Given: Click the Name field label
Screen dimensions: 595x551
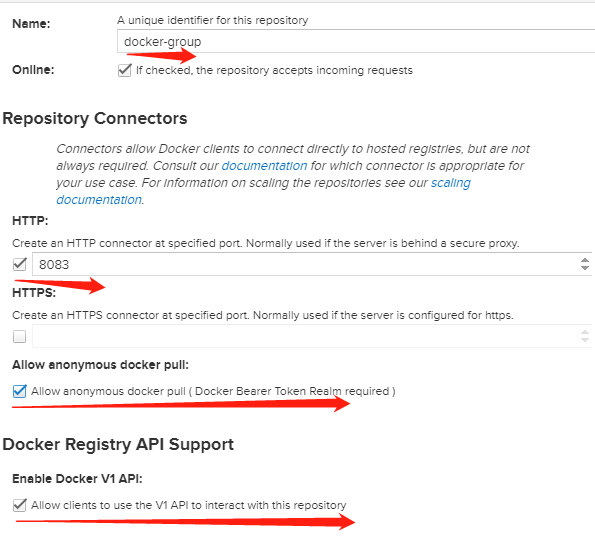Looking at the screenshot, I should (31, 24).
